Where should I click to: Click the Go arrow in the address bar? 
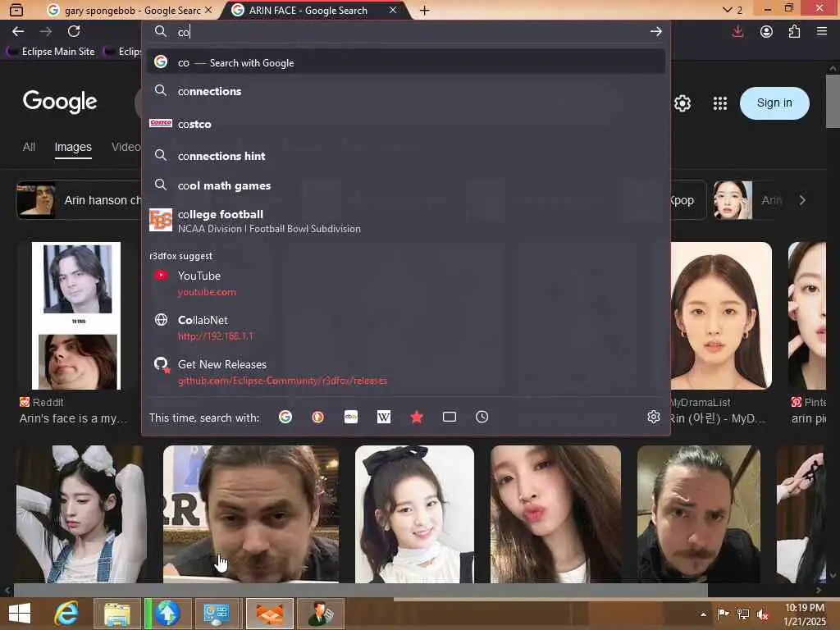[655, 32]
